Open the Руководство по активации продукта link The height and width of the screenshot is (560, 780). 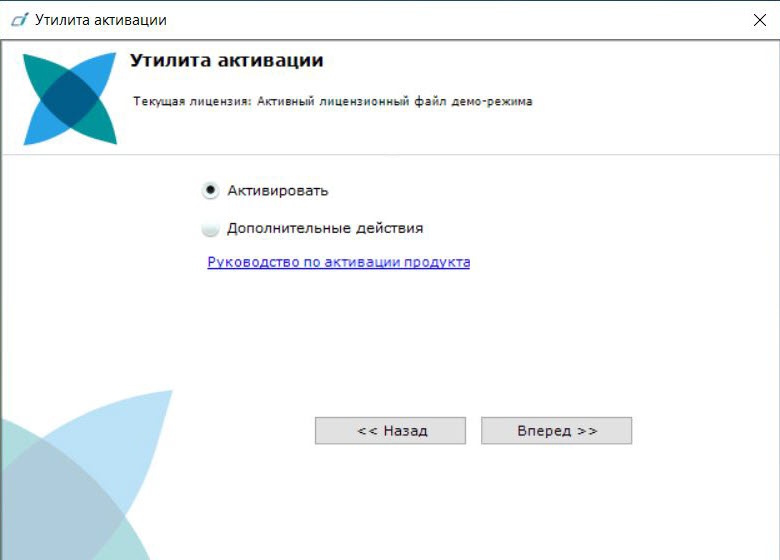coord(338,262)
